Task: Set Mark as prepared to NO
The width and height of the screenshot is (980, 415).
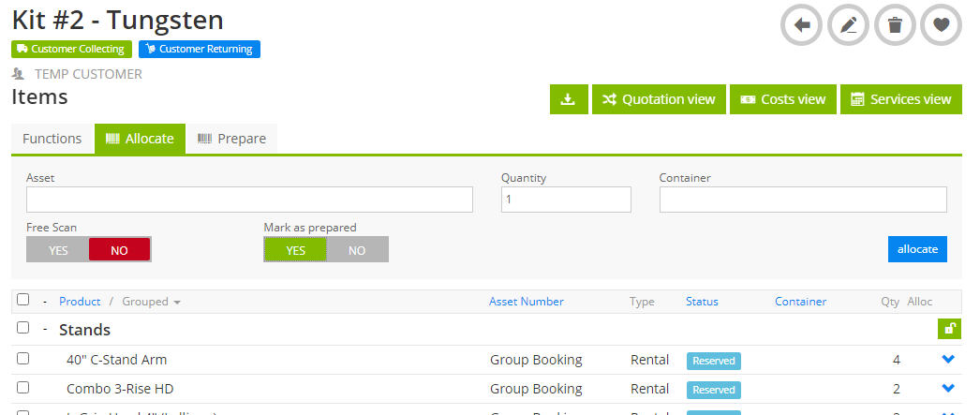Action: (357, 250)
